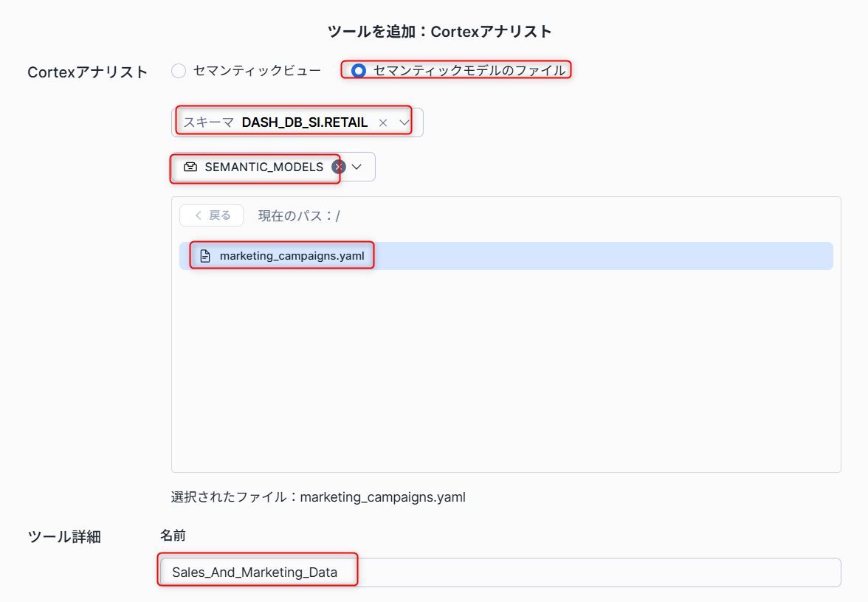Click the stage icon beside SEMANTIC_MODELS
Screen dimensions: 868x602
pyautogui.click(x=190, y=167)
